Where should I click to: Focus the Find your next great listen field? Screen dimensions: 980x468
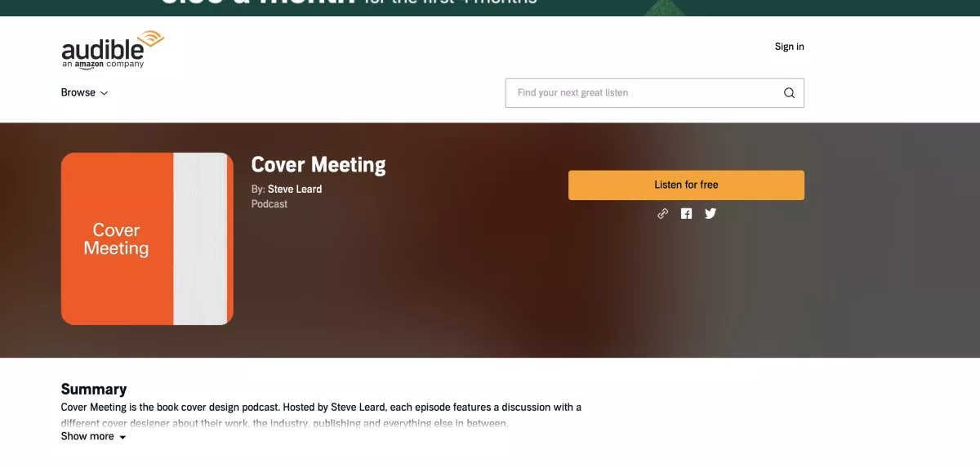click(x=655, y=93)
